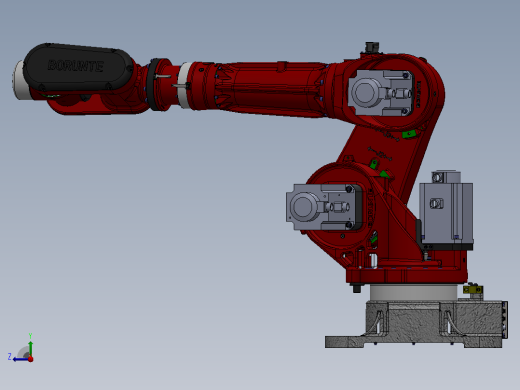Select the black BORUNTE wrist cover

[x=78, y=67]
